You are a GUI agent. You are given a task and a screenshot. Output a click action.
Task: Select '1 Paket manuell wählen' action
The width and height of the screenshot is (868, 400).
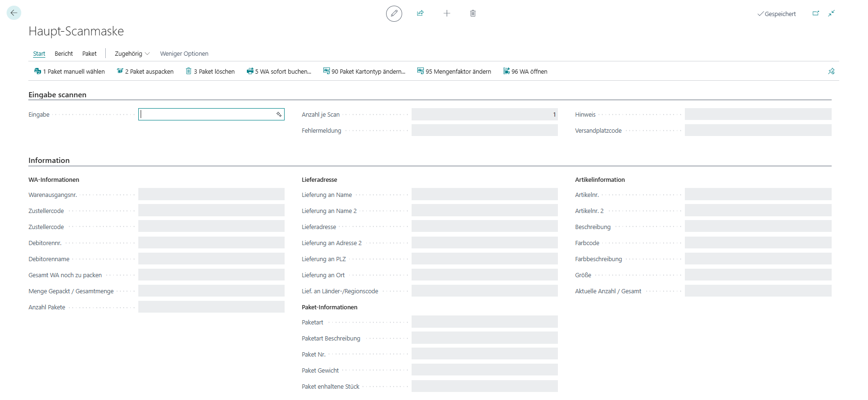pyautogui.click(x=69, y=71)
